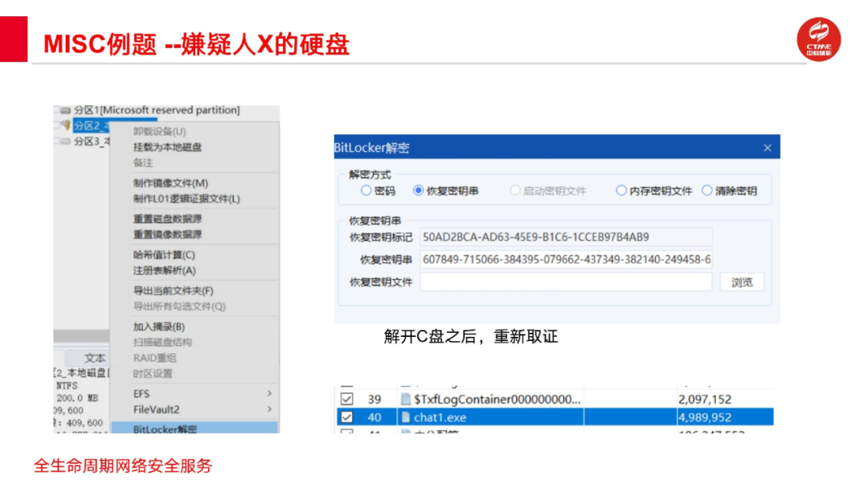Click row number 39
The image size is (868, 489).
375,399
